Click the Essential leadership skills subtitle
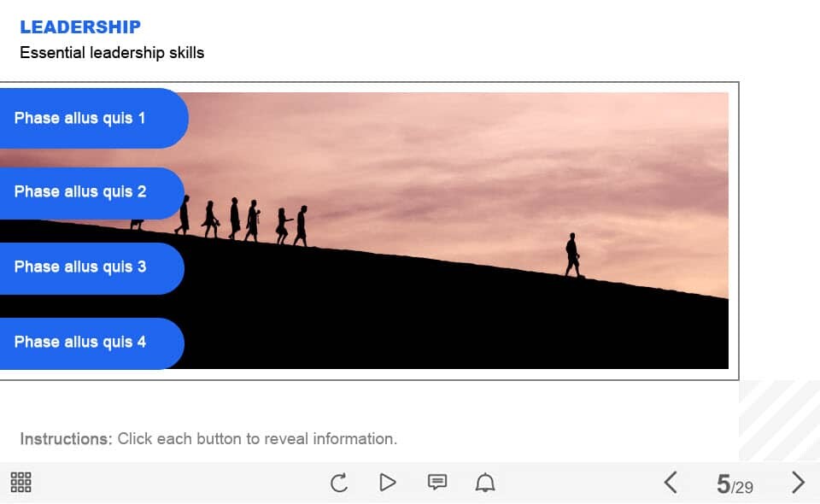 [112, 53]
